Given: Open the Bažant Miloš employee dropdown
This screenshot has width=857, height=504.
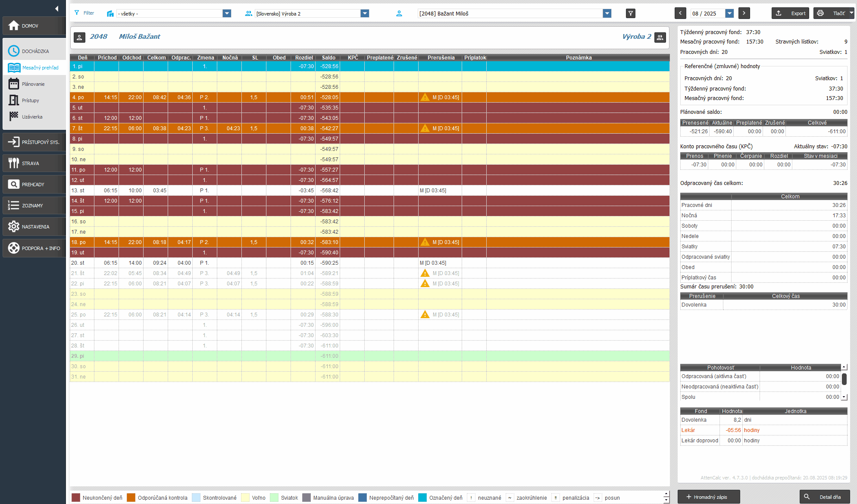Looking at the screenshot, I should coord(607,13).
